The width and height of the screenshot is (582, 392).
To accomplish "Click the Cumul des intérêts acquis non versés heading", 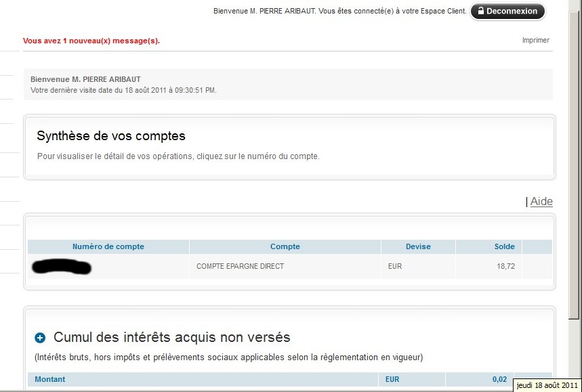I will click(x=172, y=337).
